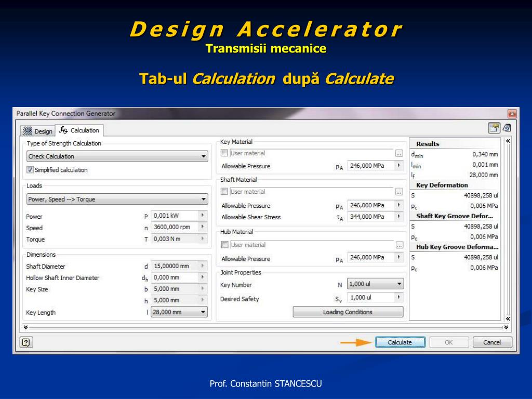Open Loading Conditions dialog
This screenshot has width=532, height=399.
348,312
